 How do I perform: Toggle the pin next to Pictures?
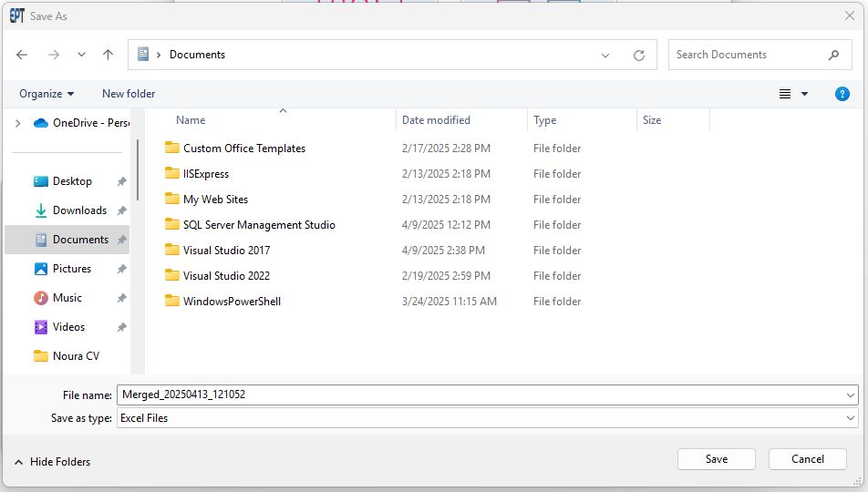pyautogui.click(x=122, y=269)
